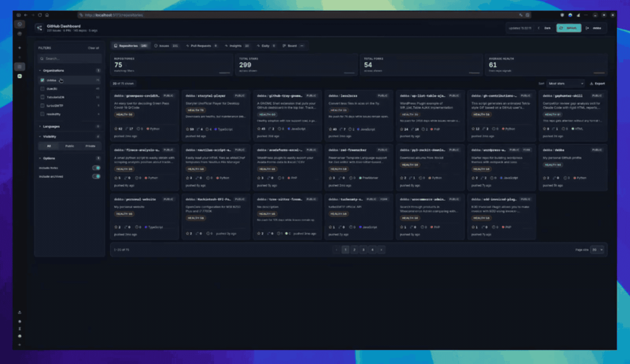The image size is (630, 364).
Task: Click the Clear all filters link
Action: pyautogui.click(x=94, y=48)
